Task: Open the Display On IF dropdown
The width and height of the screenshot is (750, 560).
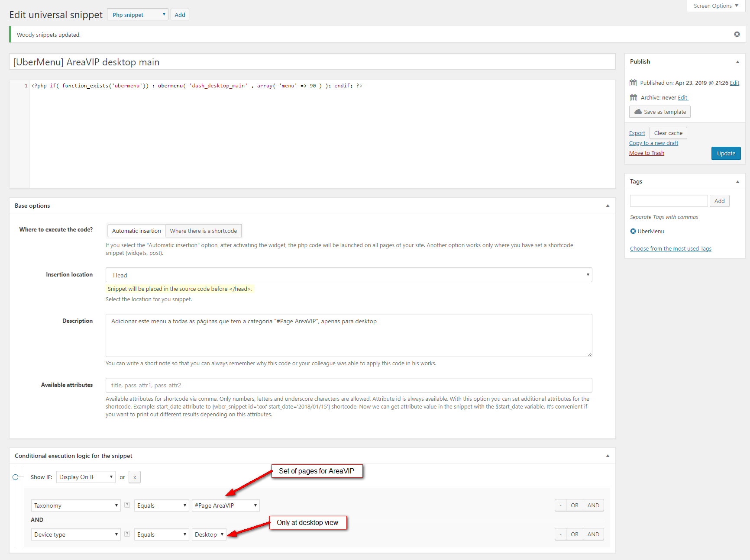Action: tap(86, 477)
